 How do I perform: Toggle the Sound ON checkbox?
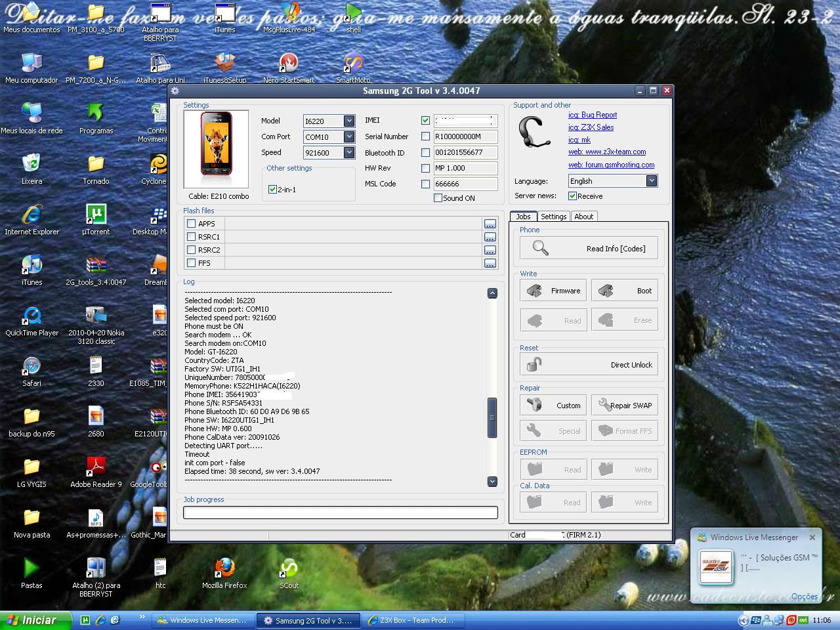[438, 198]
